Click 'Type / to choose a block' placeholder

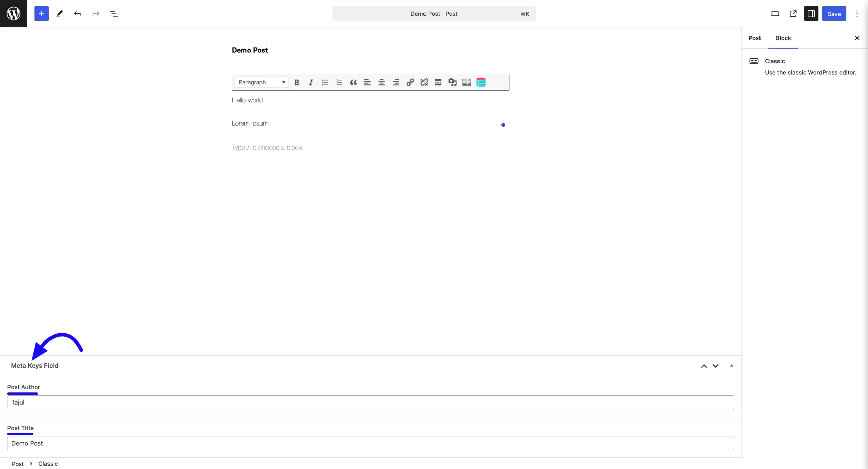(x=267, y=148)
